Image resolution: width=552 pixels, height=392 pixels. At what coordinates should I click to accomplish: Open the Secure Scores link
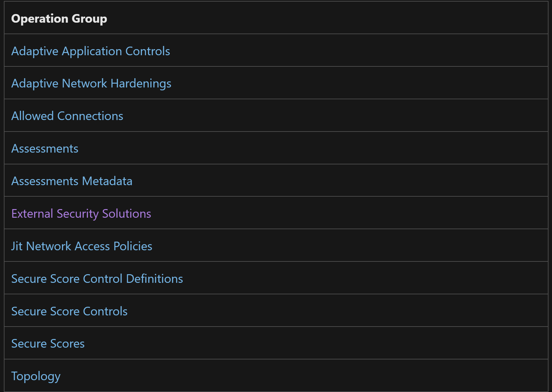click(48, 344)
